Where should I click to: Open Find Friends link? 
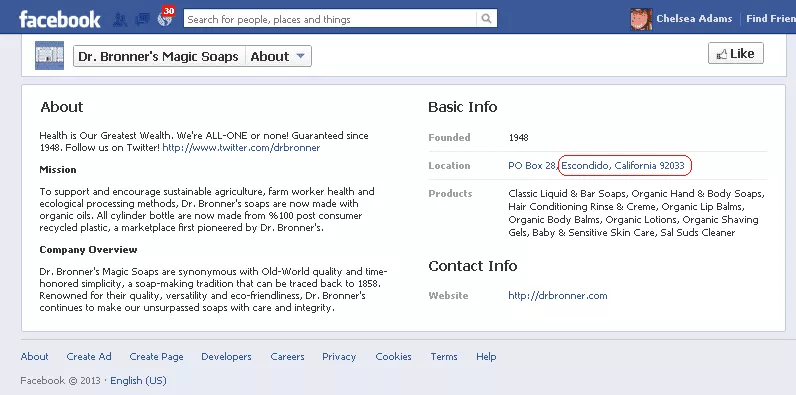point(771,19)
